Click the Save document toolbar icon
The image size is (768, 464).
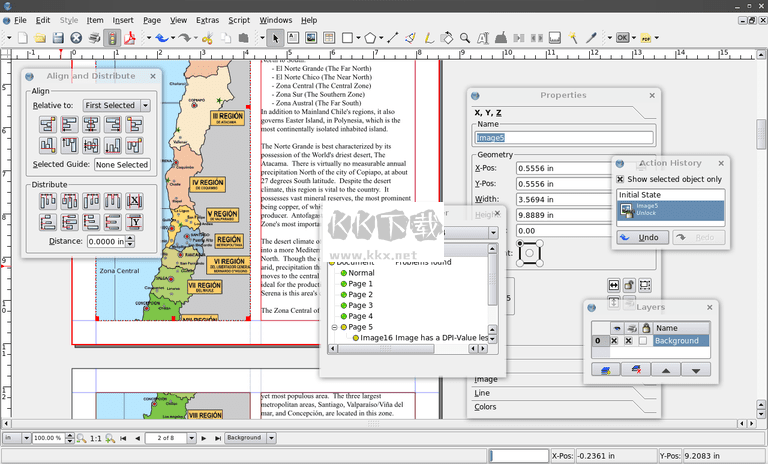click(x=58, y=38)
